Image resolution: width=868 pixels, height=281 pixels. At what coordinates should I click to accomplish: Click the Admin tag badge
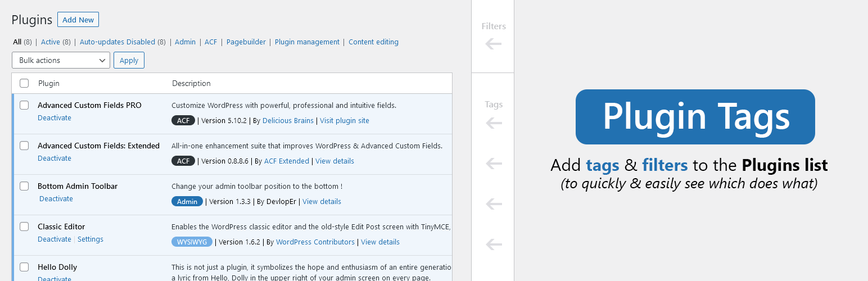tap(187, 202)
